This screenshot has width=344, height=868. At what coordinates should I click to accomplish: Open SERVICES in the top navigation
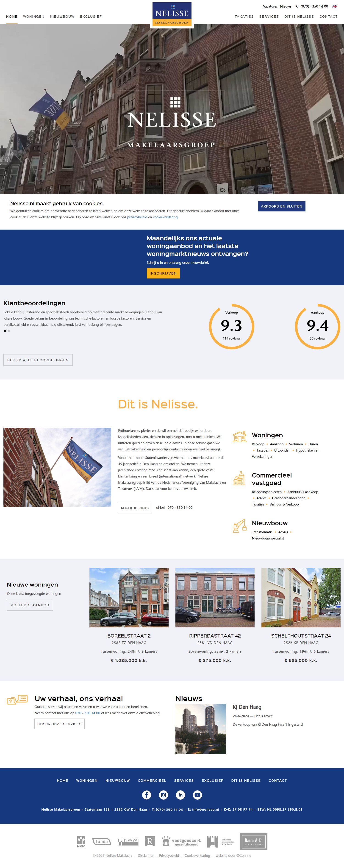(269, 17)
